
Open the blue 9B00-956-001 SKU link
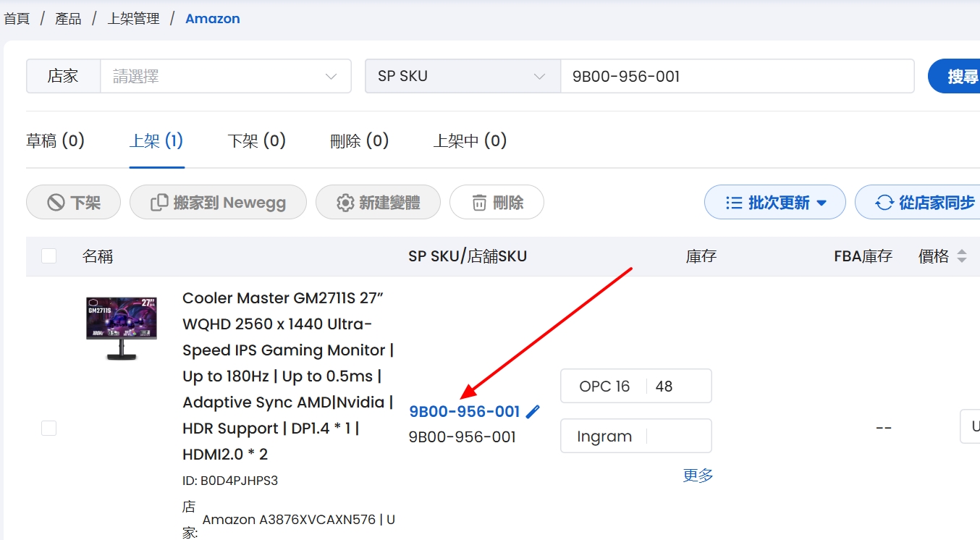[x=465, y=412]
